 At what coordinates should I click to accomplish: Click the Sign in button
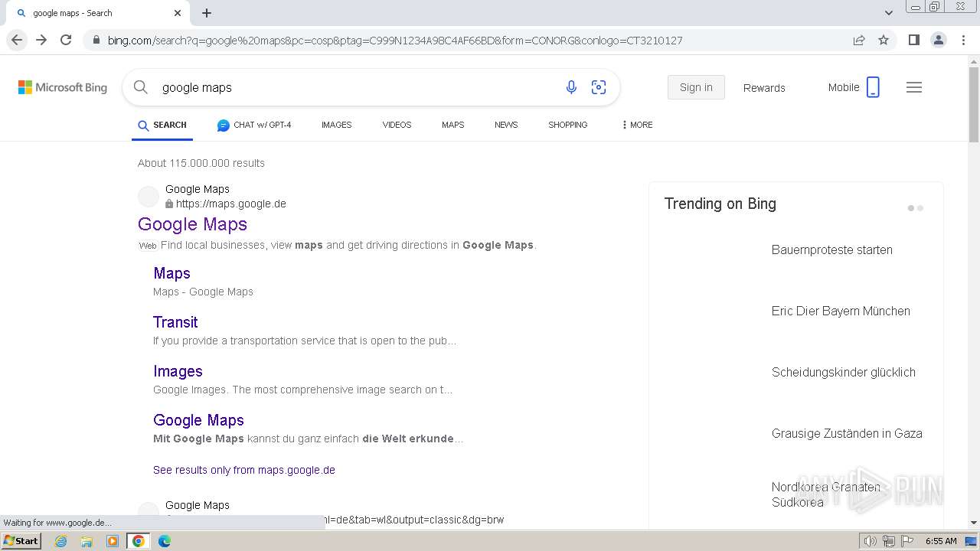coord(696,87)
